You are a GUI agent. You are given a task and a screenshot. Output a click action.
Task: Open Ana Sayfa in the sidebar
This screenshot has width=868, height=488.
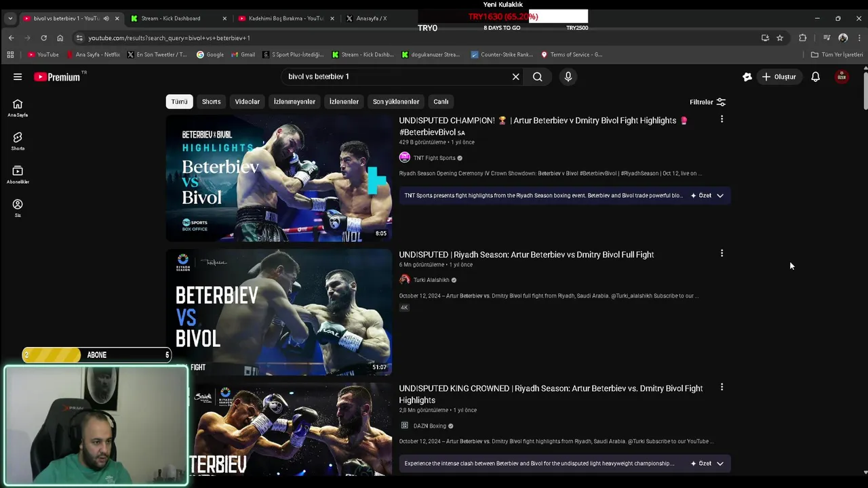18,108
